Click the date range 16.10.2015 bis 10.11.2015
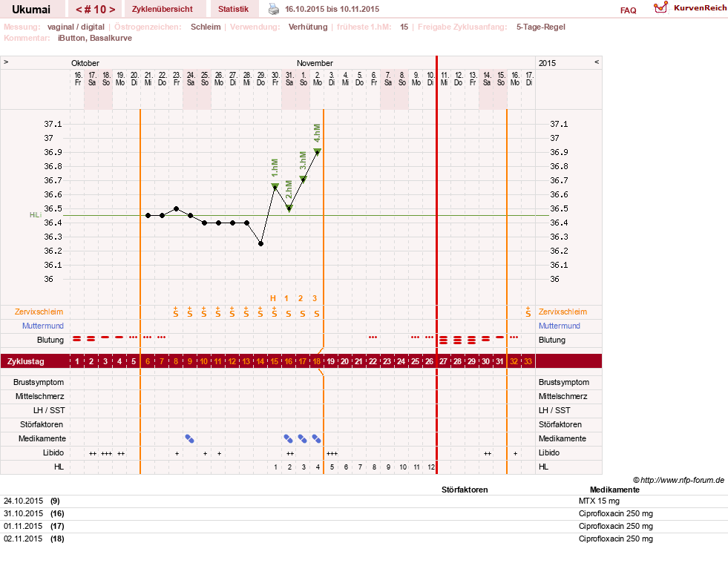The height and width of the screenshot is (563, 728). coord(332,10)
